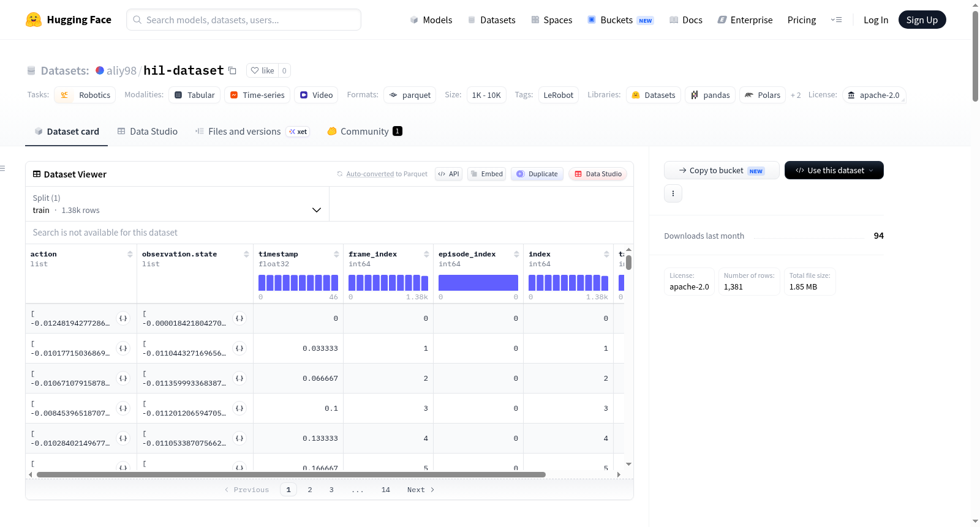The image size is (980, 527).
Task: Expand JSON for state value -0.011044327169656
Action: (239, 348)
